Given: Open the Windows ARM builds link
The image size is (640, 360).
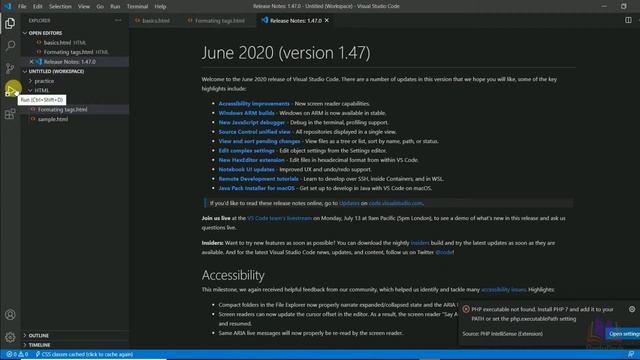Looking at the screenshot, I should (x=247, y=113).
